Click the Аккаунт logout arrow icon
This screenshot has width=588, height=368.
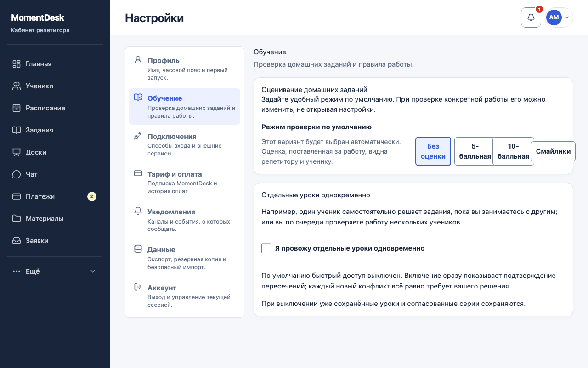point(138,287)
